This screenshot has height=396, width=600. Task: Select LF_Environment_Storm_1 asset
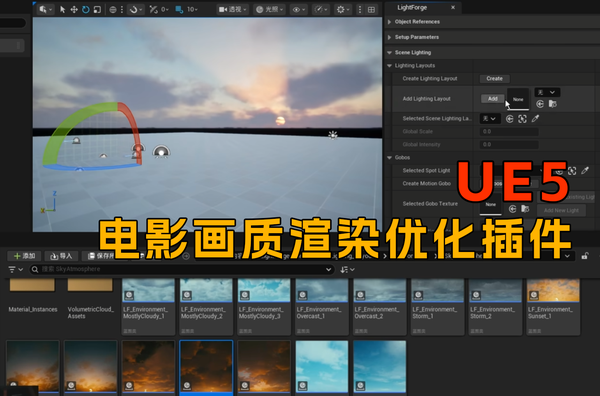click(x=437, y=307)
